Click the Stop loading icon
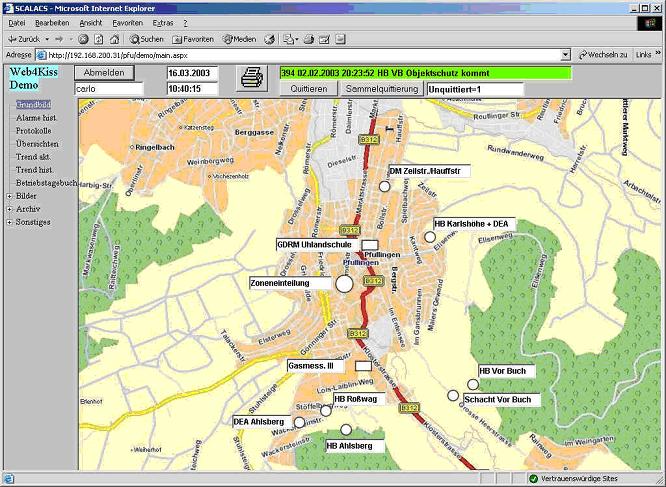Image resolution: width=666 pixels, height=487 pixels. coord(83,39)
